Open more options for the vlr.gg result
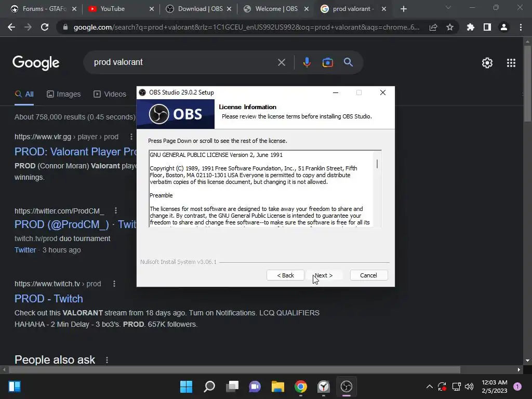Screen dimensions: 532x399 pos(131,137)
